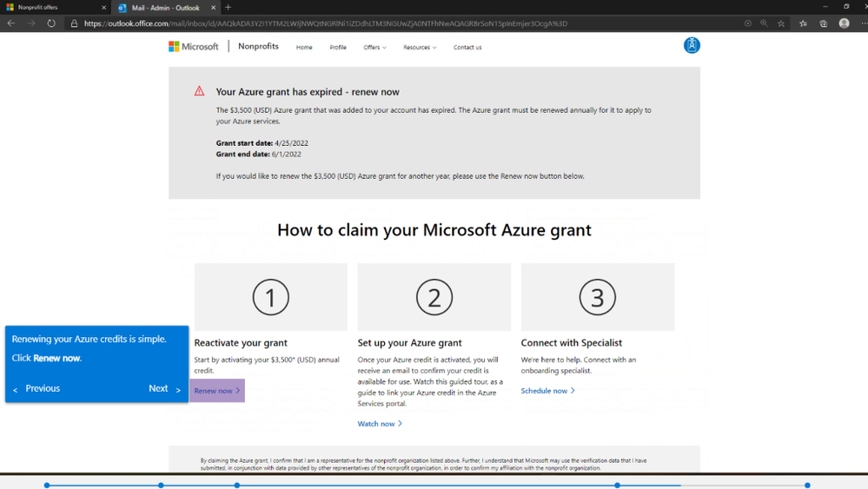Click the Renew now button
Image resolution: width=868 pixels, height=489 pixels.
point(217,391)
